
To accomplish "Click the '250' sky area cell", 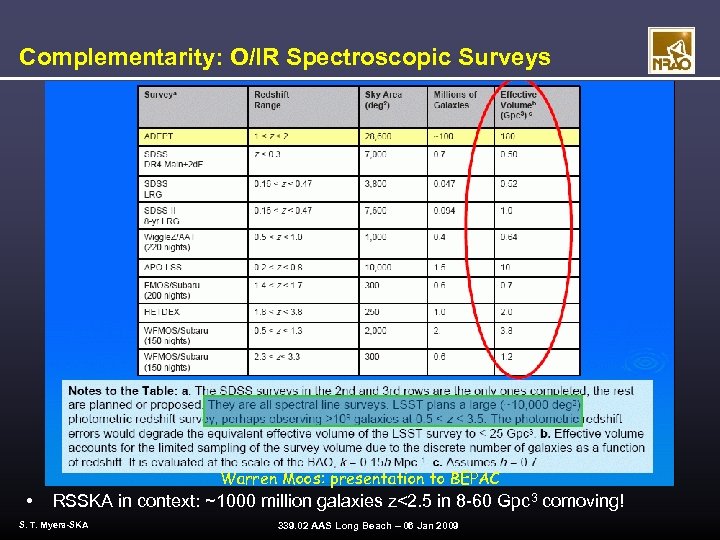I will [393, 312].
